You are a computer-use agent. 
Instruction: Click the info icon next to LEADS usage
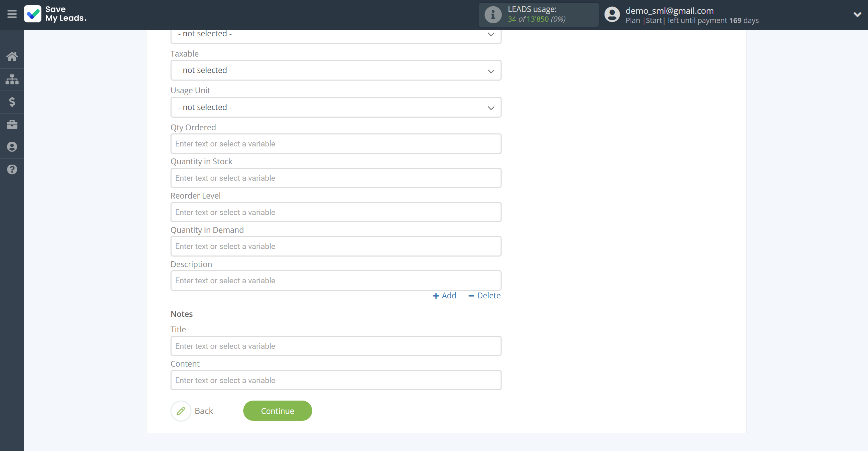click(x=492, y=14)
